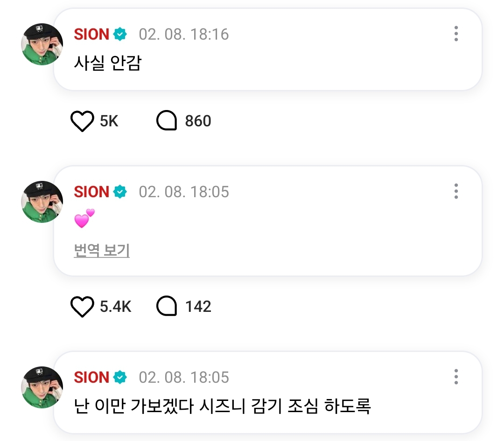Open SION's profile picture on the middle post
This screenshot has width=504, height=441.
(42, 202)
